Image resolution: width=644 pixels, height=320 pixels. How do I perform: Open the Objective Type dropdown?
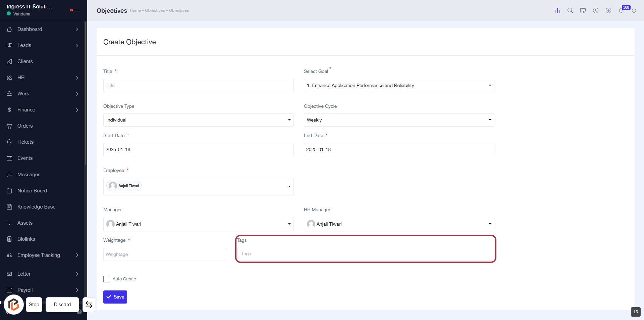point(198,120)
